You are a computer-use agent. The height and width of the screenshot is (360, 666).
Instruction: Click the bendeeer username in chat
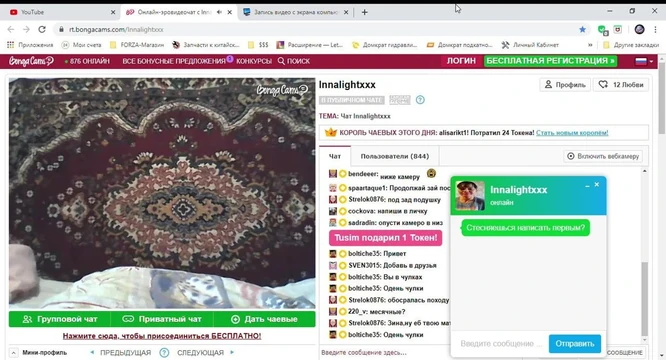point(362,174)
